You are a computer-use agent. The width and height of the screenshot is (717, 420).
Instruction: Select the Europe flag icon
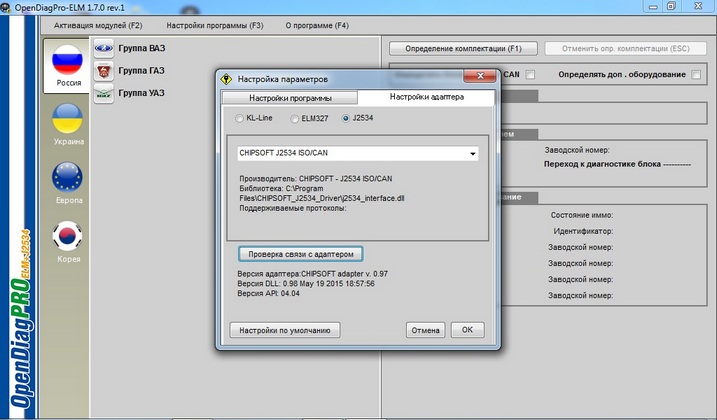point(67,178)
